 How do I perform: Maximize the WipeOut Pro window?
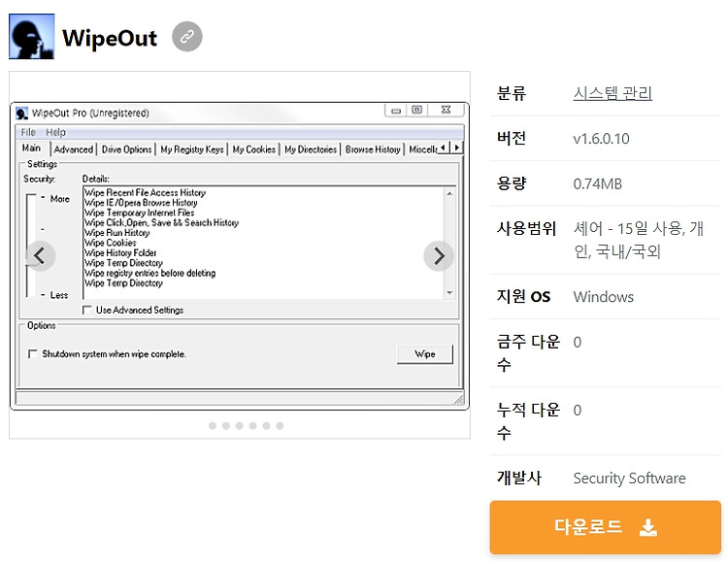coord(417,110)
